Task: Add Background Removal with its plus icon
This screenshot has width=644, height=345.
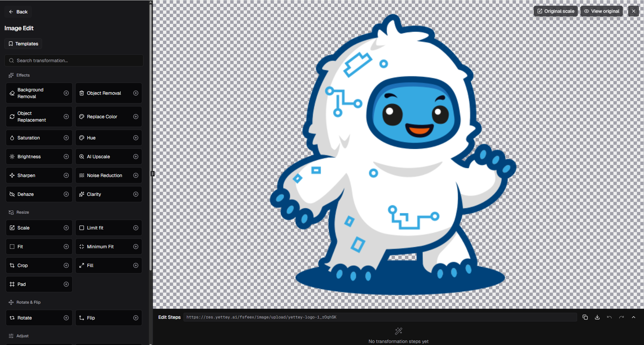Action: pos(66,93)
